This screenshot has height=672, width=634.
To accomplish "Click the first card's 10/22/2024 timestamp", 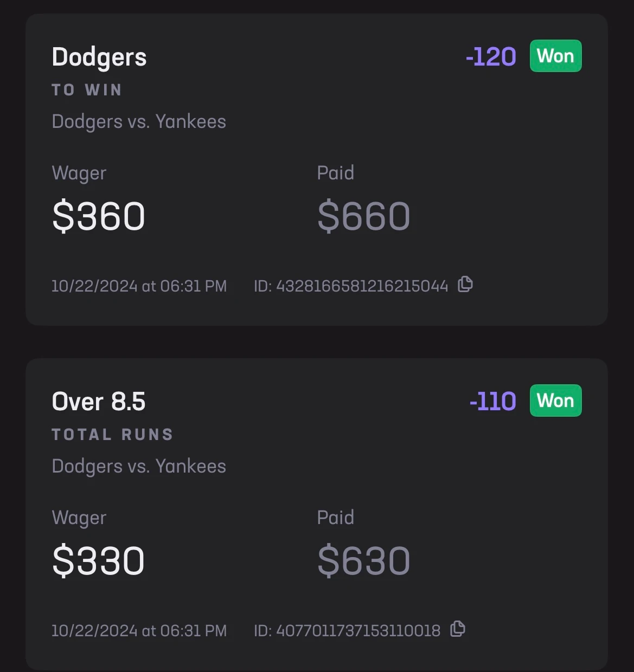I will (139, 286).
